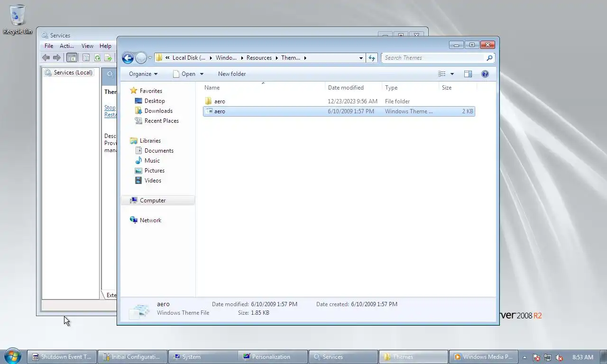Viewport: 607px width, 364px height.
Task: Click the 12/23/2023 9:56 AM date cell
Action: coord(353,101)
